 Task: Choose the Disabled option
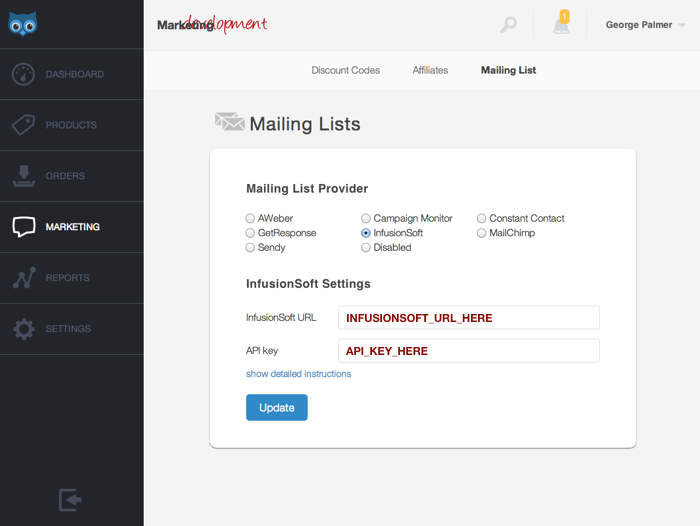tap(366, 247)
